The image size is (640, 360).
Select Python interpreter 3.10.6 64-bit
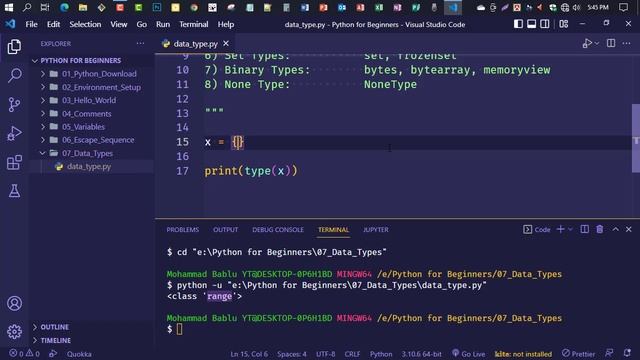[x=421, y=354]
